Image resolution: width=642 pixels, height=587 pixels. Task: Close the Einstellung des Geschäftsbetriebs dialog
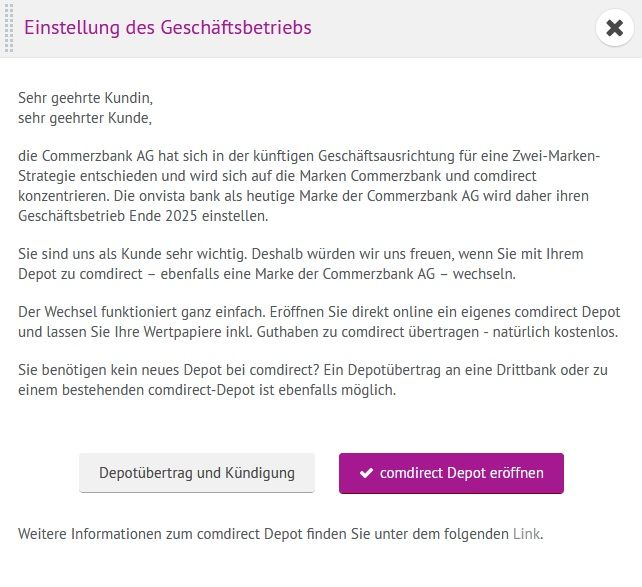point(614,28)
